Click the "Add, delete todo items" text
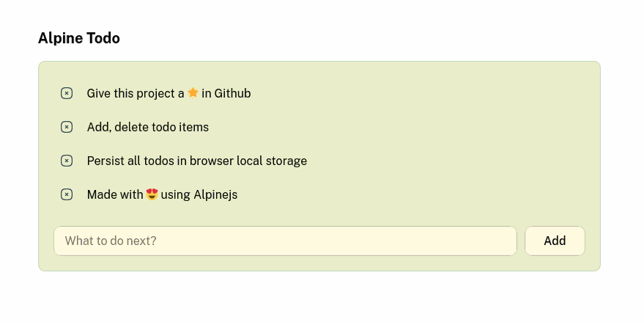This screenshot has width=644, height=322. [148, 128]
